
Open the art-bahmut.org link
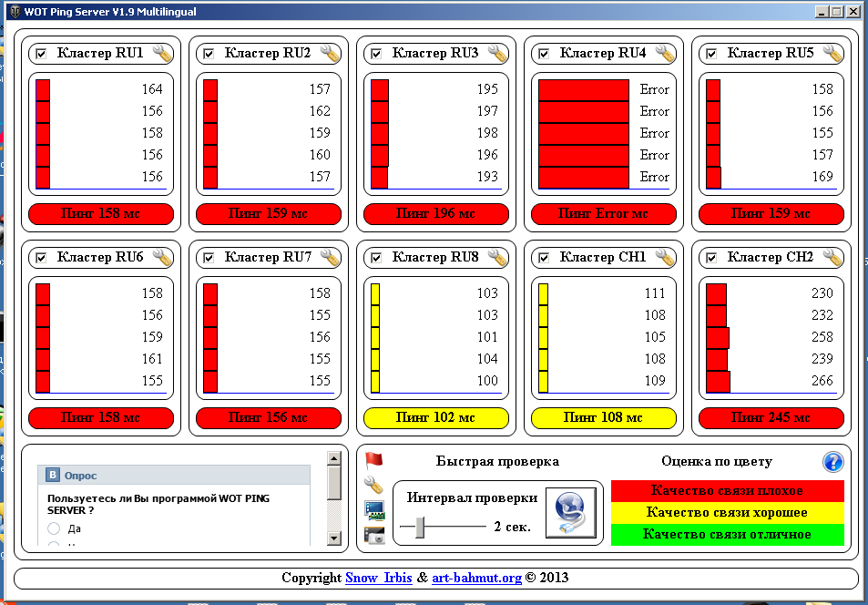(476, 578)
